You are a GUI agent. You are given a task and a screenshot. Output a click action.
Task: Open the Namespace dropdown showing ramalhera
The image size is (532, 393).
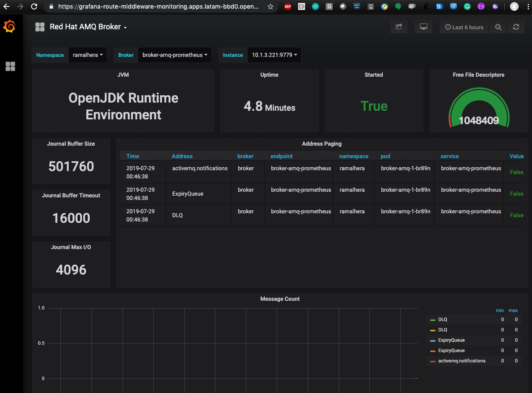click(x=88, y=55)
